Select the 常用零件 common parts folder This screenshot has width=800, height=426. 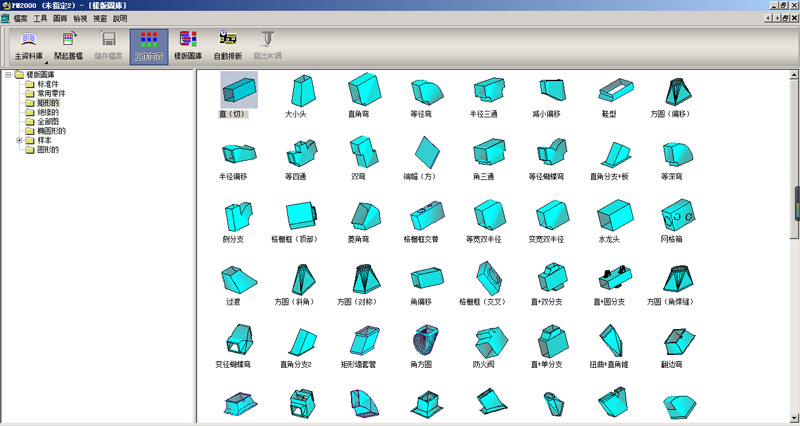(x=52, y=93)
